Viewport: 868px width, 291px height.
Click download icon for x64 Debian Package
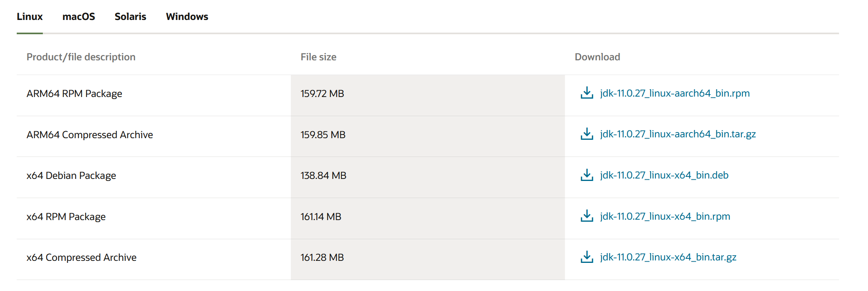click(x=587, y=175)
